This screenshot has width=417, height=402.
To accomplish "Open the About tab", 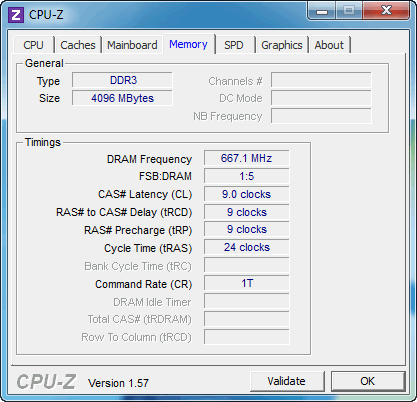I will tap(329, 45).
